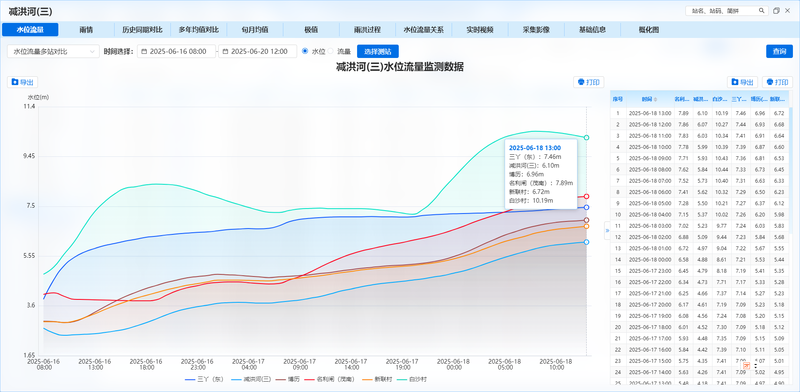Toggle the 三丫（东） legend series
This screenshot has height=392, width=800.
204,380
